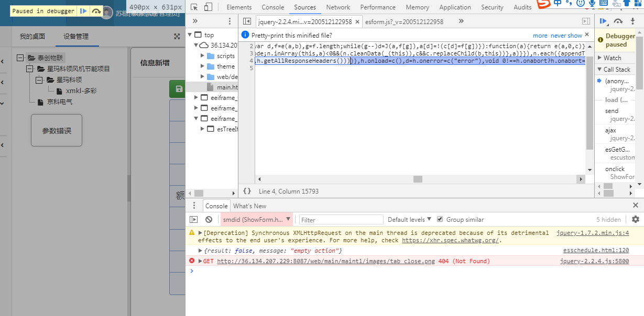
Task: Expand the theme folder
Action: pyautogui.click(x=203, y=66)
